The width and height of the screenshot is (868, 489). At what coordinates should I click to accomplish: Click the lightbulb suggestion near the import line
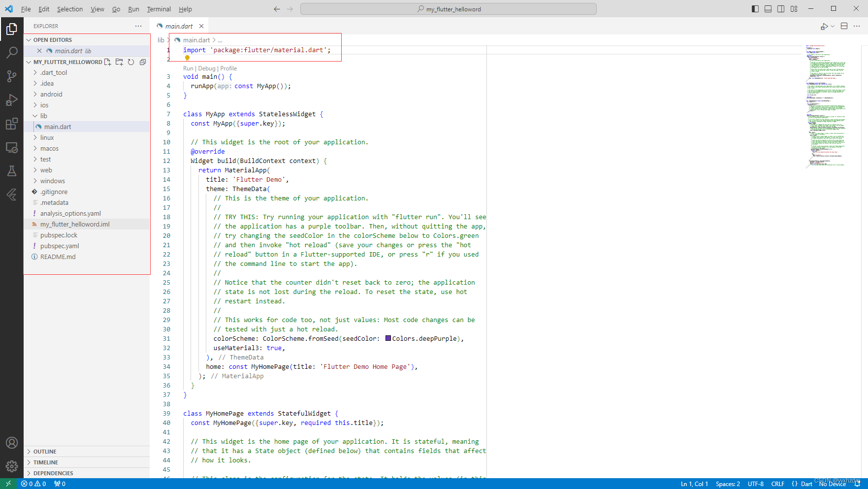point(187,58)
